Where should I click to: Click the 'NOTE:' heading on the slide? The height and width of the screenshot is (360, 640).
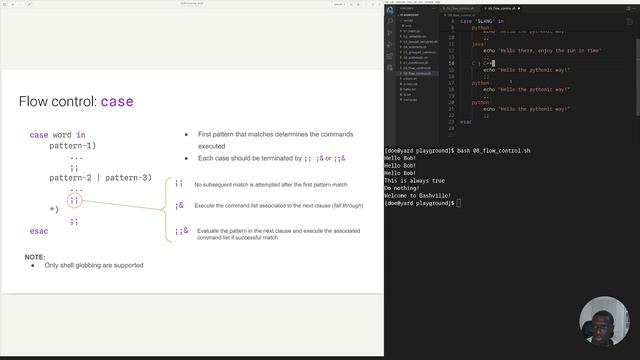(x=35, y=257)
